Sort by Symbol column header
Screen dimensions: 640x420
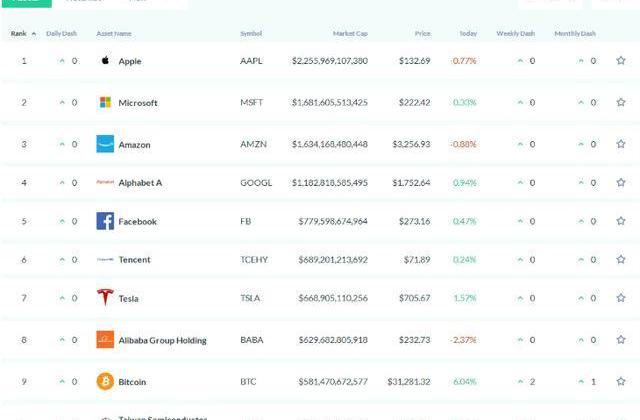click(x=251, y=33)
